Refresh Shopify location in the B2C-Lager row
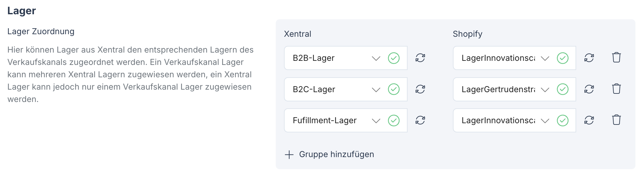The image size is (644, 178). tap(589, 89)
